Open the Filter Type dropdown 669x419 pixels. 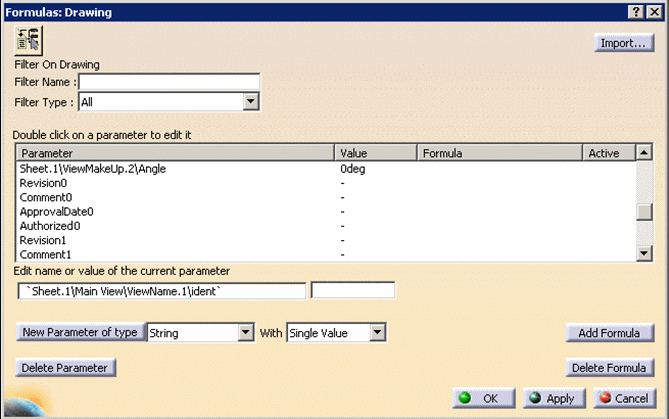[x=251, y=101]
